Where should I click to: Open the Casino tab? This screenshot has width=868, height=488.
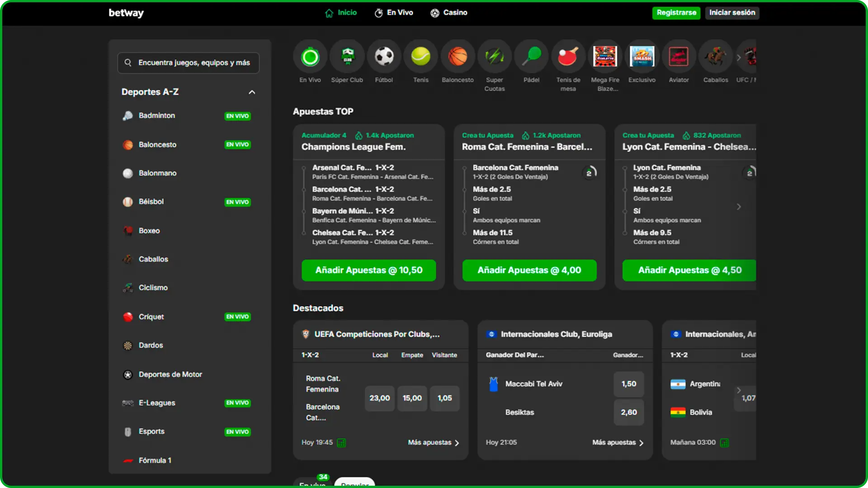click(x=449, y=13)
